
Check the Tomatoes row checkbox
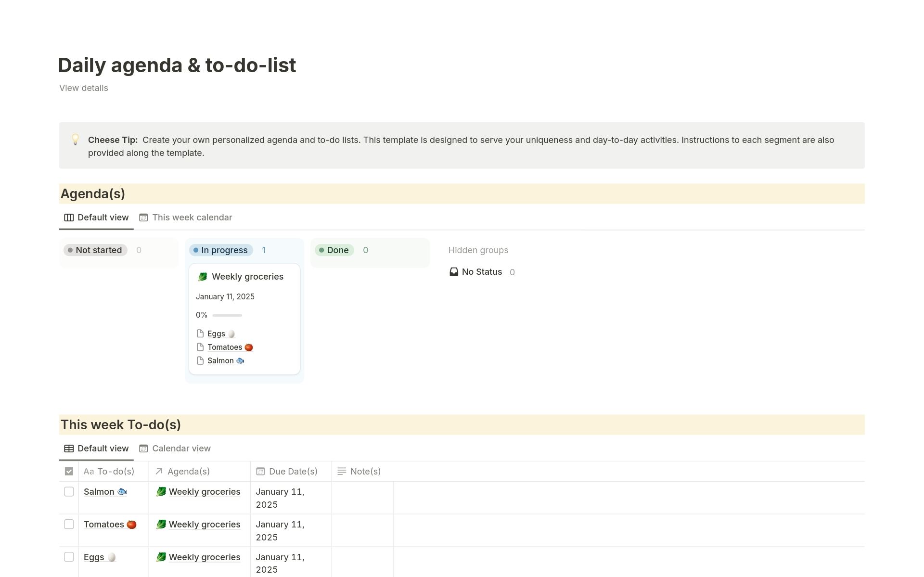point(69,524)
